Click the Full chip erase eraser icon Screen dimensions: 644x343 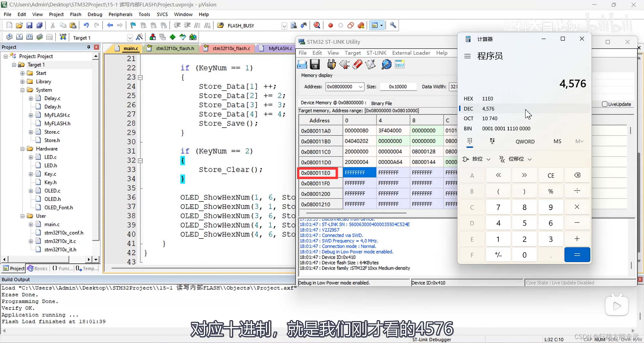point(357,64)
